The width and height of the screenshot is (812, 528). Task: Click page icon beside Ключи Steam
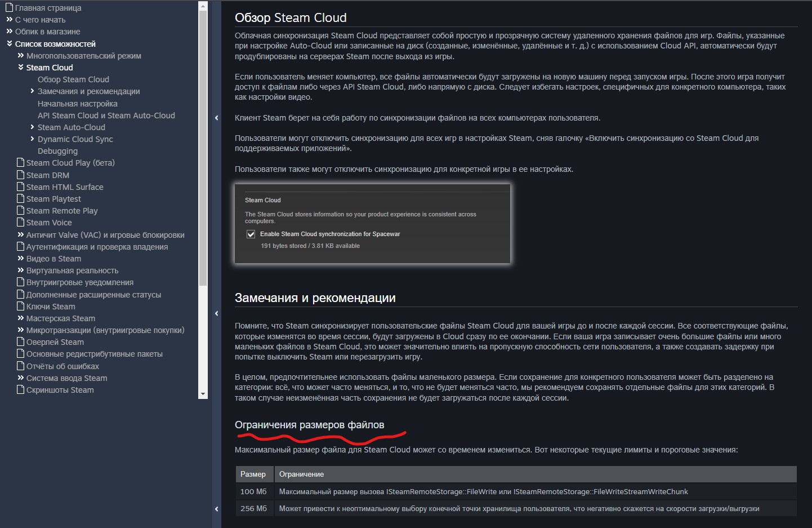click(21, 306)
